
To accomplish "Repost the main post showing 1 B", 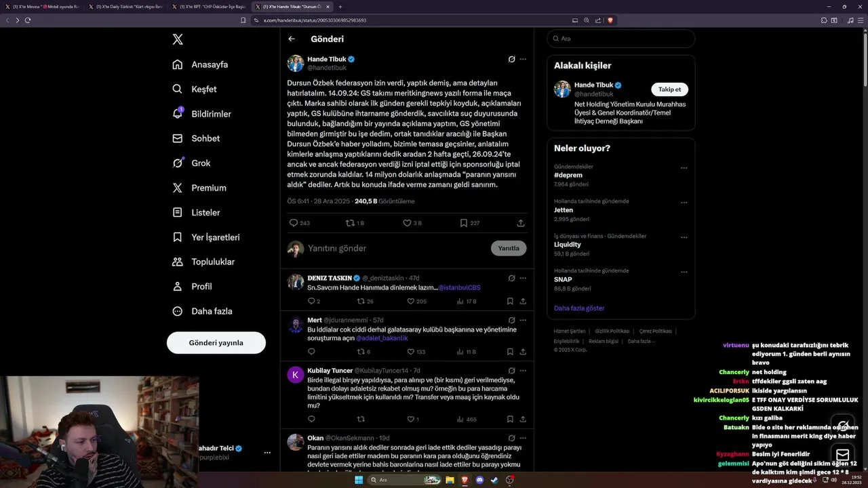I will coord(355,223).
